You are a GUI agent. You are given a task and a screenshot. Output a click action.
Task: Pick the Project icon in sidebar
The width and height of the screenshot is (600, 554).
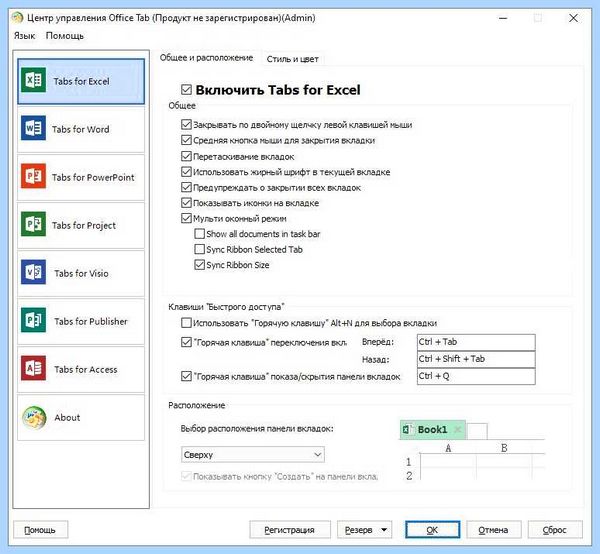(33, 224)
